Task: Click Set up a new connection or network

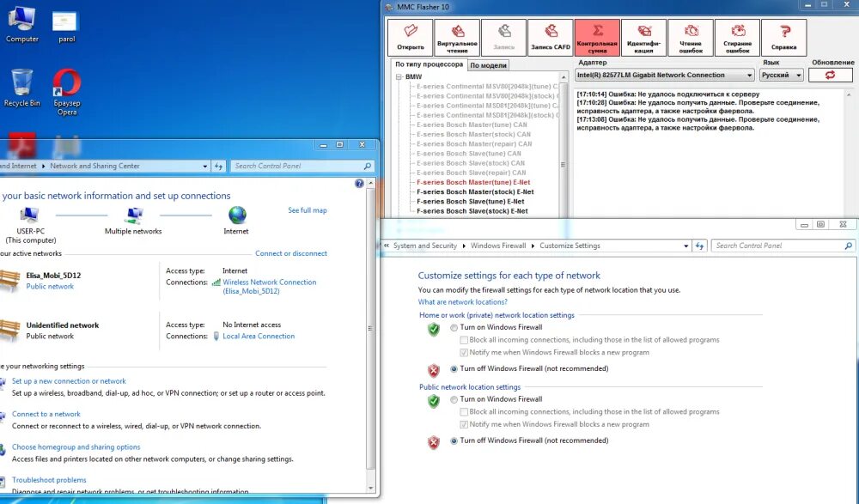Action: click(69, 381)
